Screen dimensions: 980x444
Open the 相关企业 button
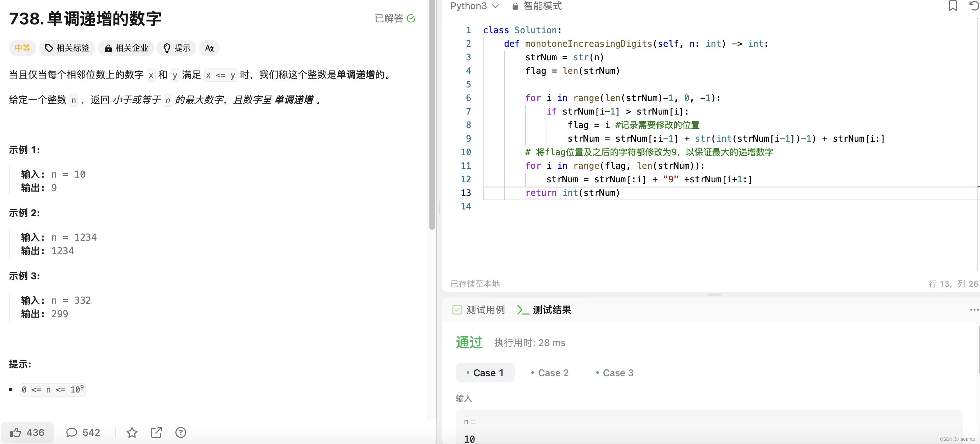[126, 48]
